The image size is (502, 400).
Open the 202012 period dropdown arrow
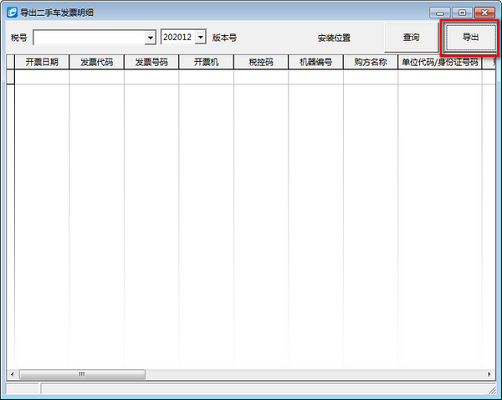click(x=201, y=37)
